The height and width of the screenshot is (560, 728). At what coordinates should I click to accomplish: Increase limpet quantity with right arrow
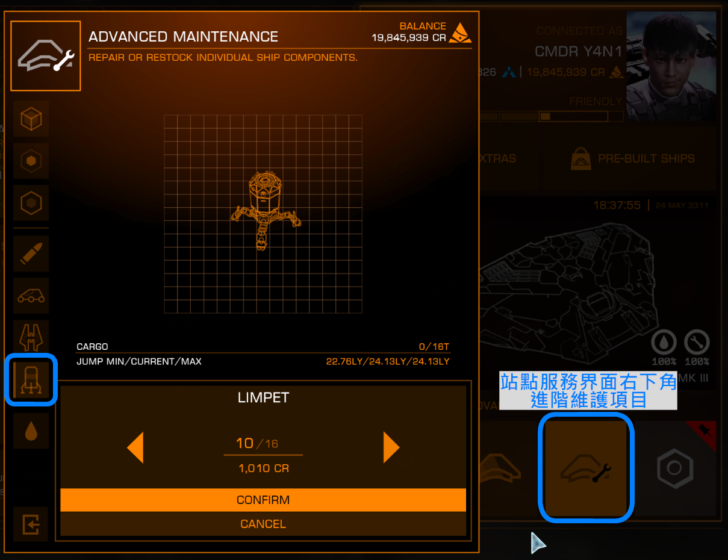pos(391,448)
